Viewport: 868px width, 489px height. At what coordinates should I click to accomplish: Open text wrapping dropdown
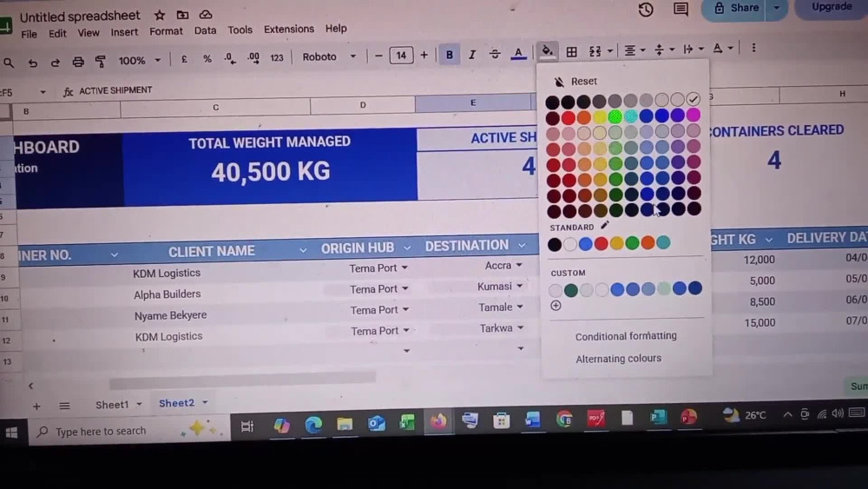coord(693,50)
